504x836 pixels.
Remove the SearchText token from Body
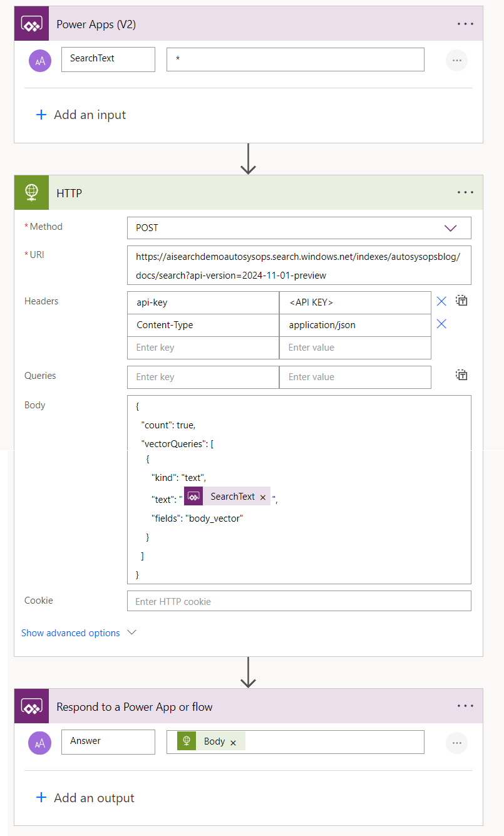[263, 497]
